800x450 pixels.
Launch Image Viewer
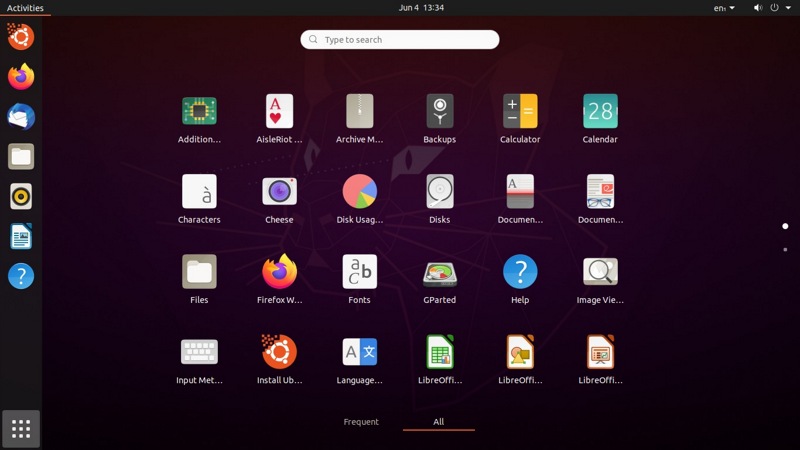click(x=600, y=271)
